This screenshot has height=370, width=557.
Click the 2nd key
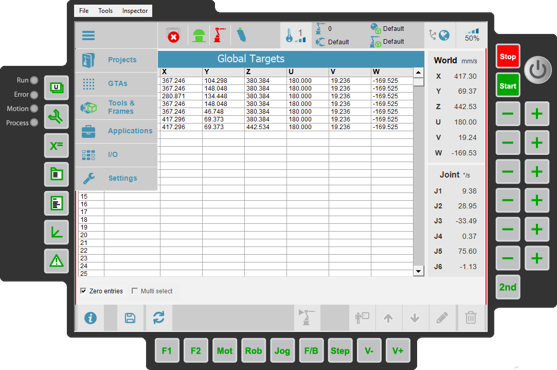click(x=508, y=287)
